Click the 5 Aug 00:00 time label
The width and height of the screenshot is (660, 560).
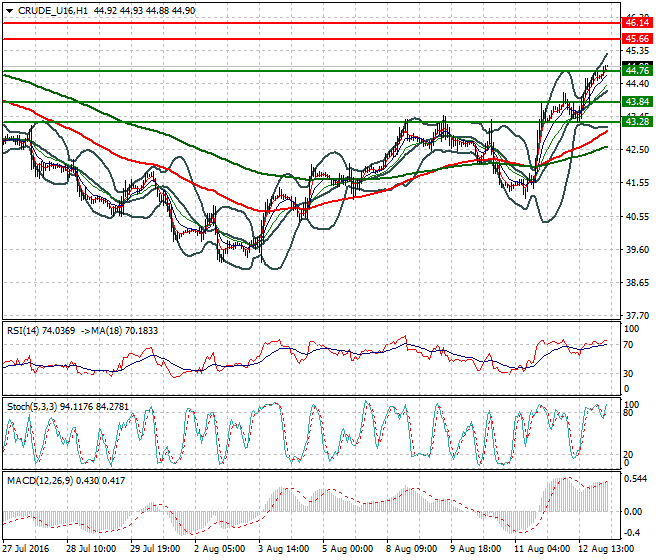[347, 549]
